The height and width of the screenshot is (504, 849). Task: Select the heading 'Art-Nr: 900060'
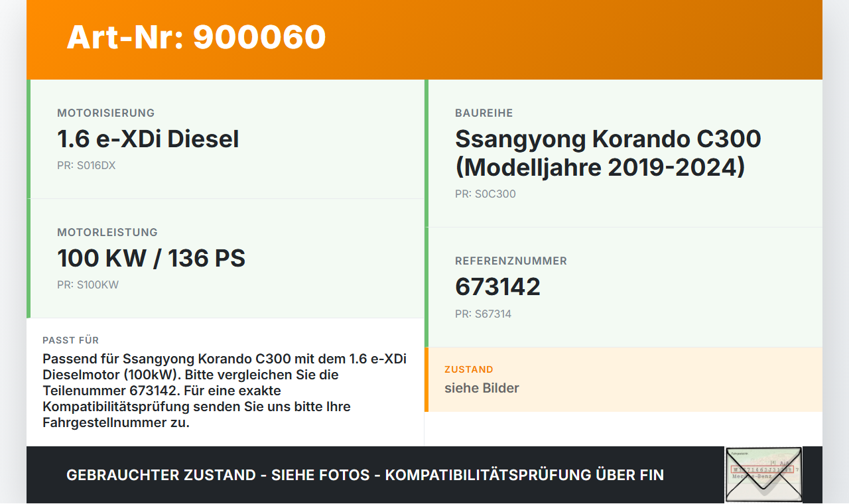(196, 37)
